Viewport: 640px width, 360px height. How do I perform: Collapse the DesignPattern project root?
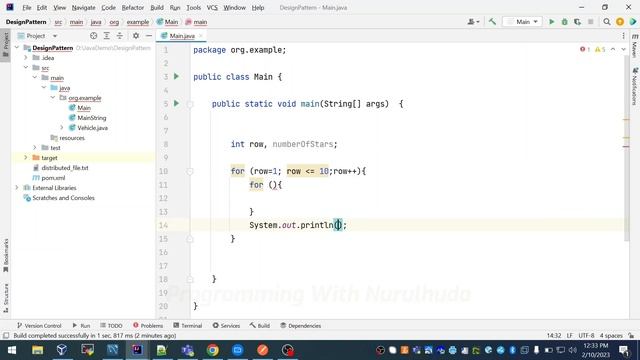17,48
